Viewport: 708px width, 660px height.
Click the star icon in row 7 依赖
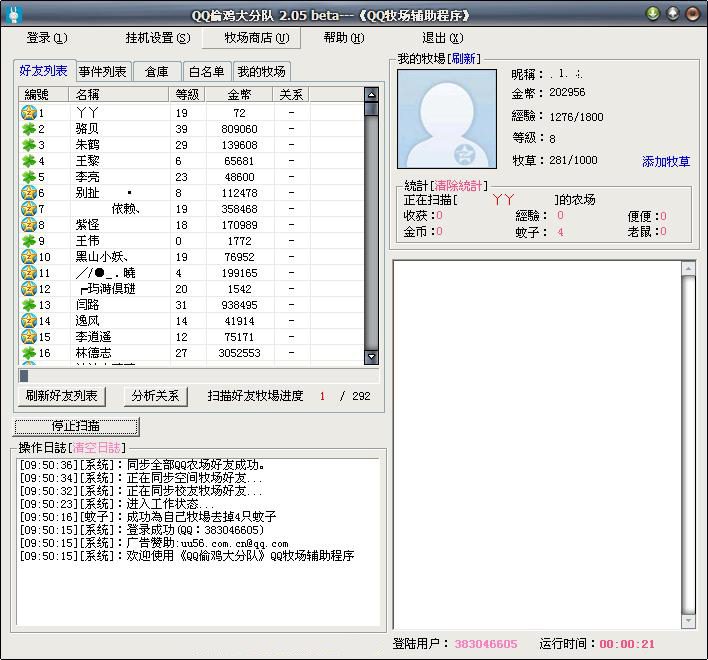[x=29, y=209]
